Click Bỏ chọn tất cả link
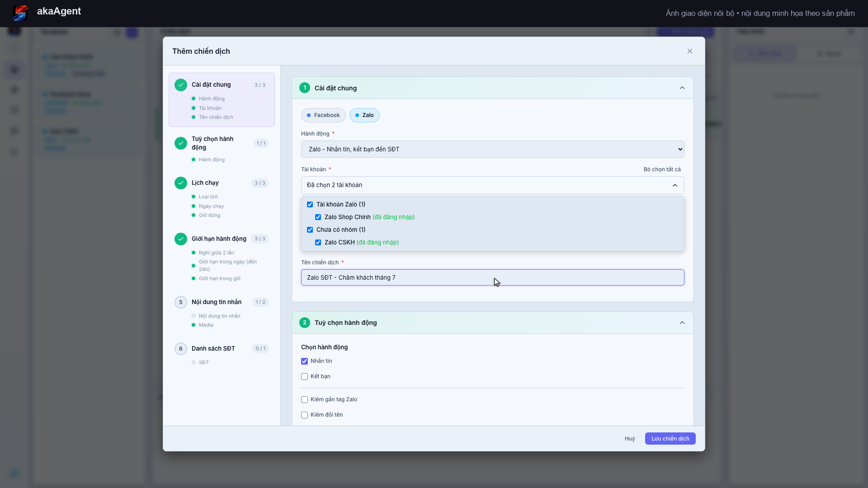 (662, 169)
